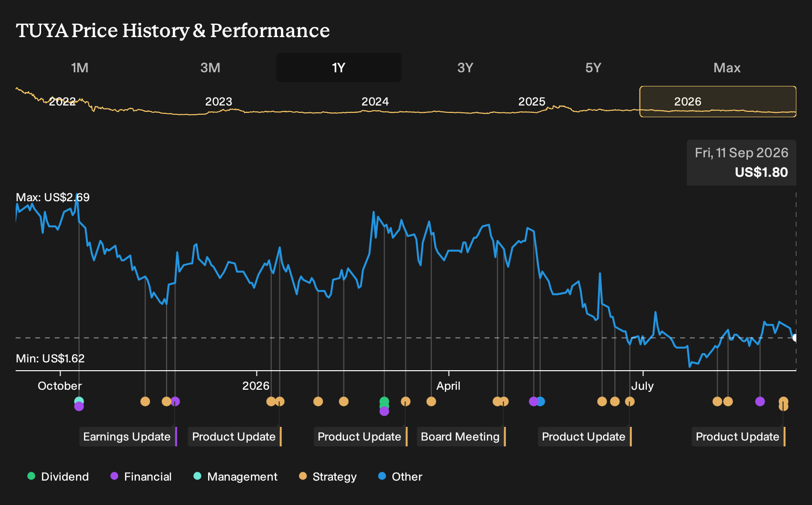Jump to 2025 on the overview timeline
This screenshot has width=812, height=505.
[532, 102]
